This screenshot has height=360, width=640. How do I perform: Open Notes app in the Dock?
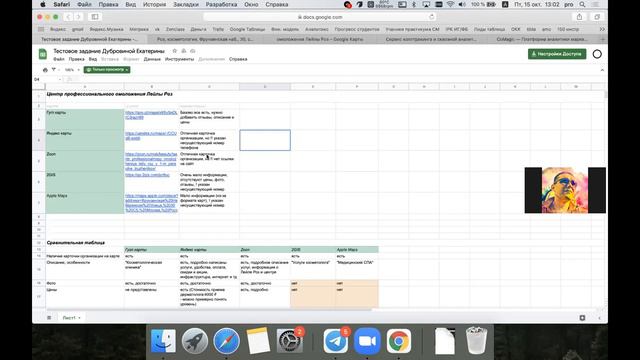pos(258,341)
